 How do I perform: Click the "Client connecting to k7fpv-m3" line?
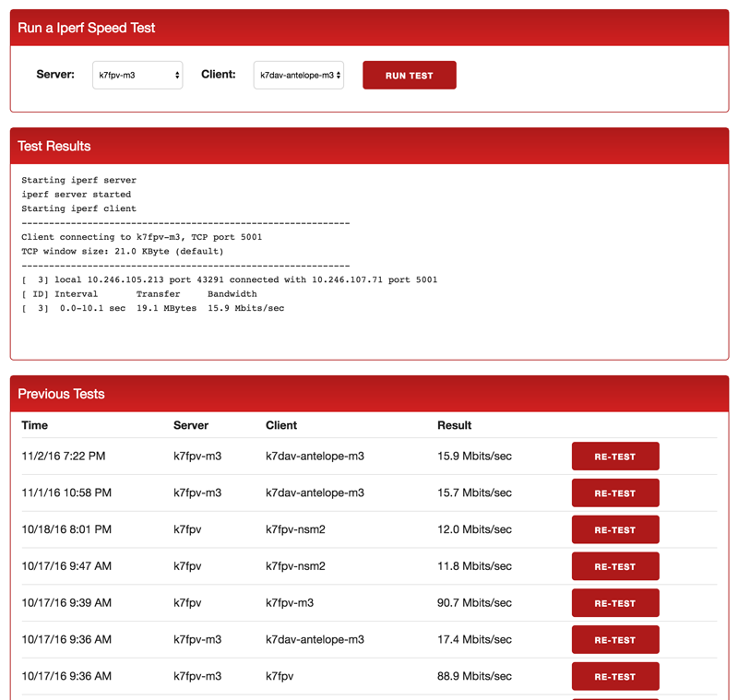142,237
